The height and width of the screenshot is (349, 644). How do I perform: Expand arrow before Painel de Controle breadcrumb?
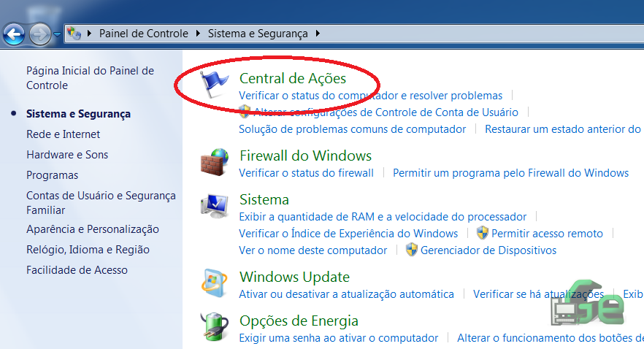(x=89, y=34)
